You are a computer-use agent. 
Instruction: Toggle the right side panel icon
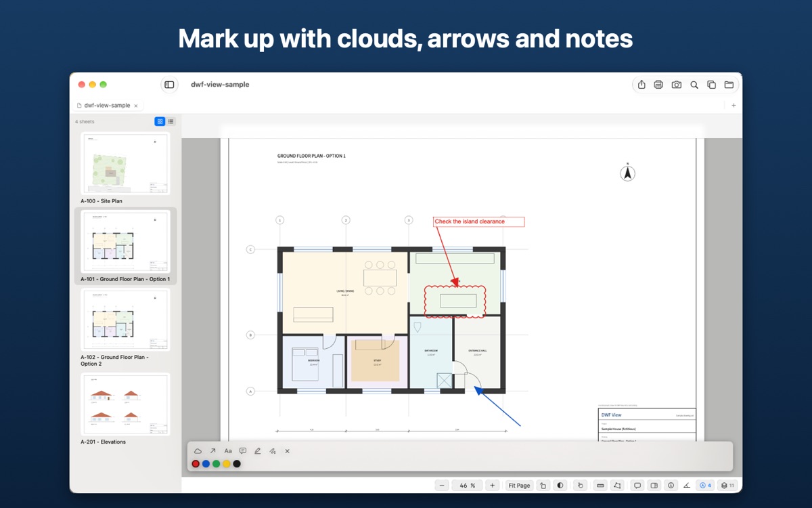654,486
